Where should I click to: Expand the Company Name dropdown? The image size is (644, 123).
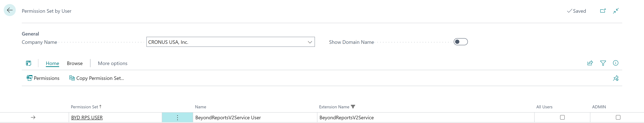(310, 42)
